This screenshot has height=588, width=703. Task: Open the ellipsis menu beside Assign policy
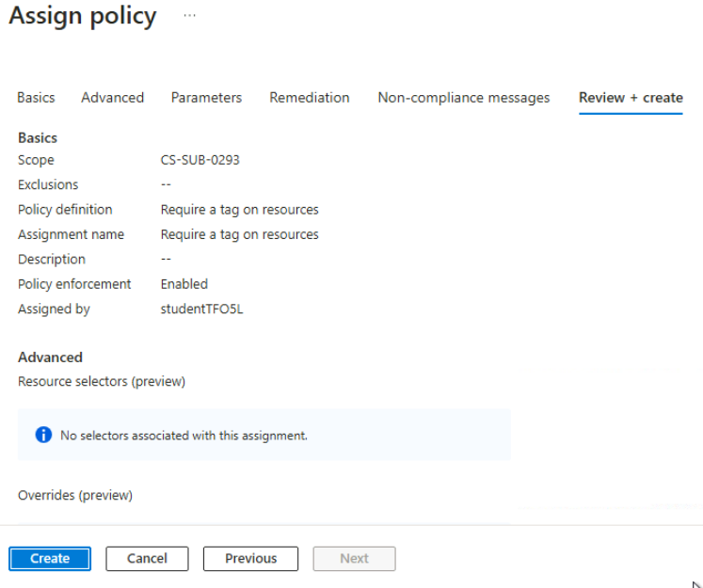(x=189, y=17)
